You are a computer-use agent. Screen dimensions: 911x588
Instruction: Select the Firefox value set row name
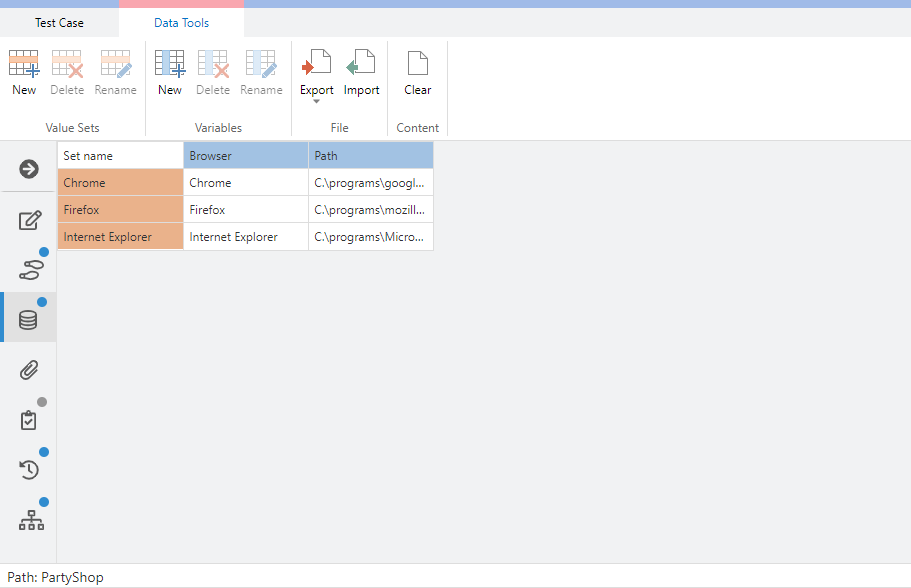pyautogui.click(x=121, y=210)
